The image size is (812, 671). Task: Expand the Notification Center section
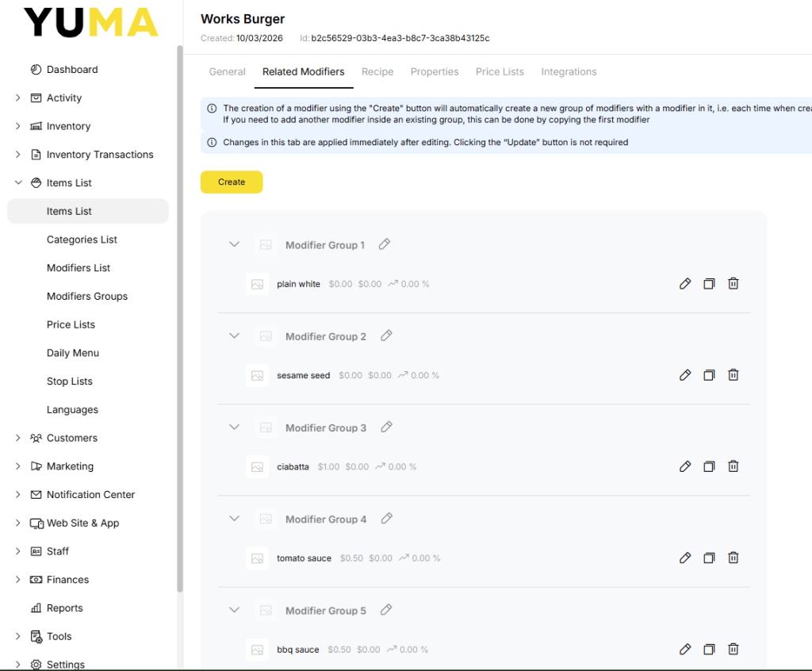[x=18, y=494]
